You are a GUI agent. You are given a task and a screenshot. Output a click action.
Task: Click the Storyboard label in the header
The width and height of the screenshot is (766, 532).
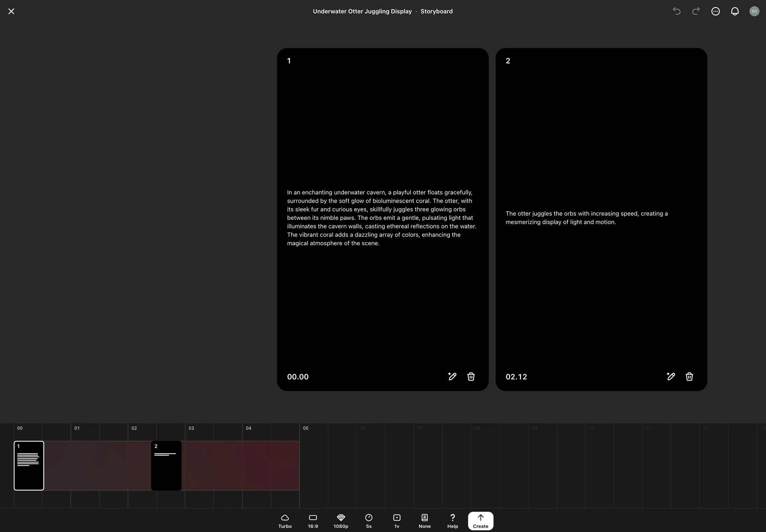tap(436, 11)
